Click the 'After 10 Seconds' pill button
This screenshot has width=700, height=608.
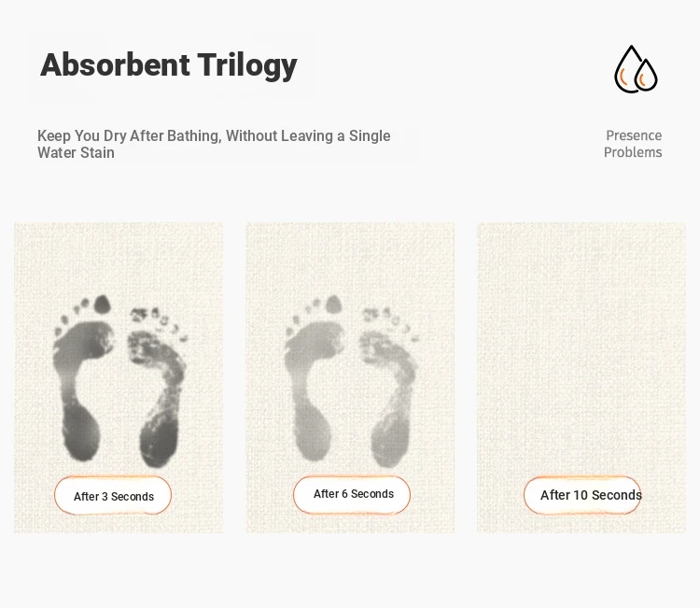[582, 495]
